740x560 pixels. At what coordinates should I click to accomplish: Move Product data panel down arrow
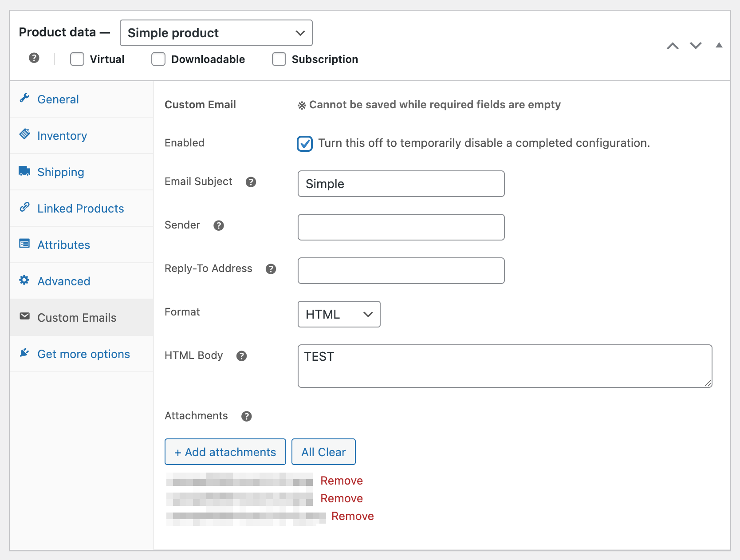click(695, 46)
